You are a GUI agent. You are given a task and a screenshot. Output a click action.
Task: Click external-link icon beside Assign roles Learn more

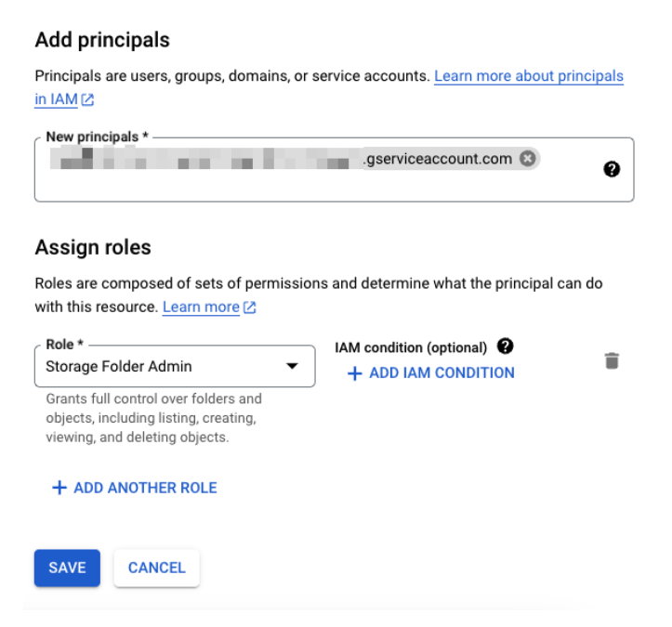pos(250,307)
